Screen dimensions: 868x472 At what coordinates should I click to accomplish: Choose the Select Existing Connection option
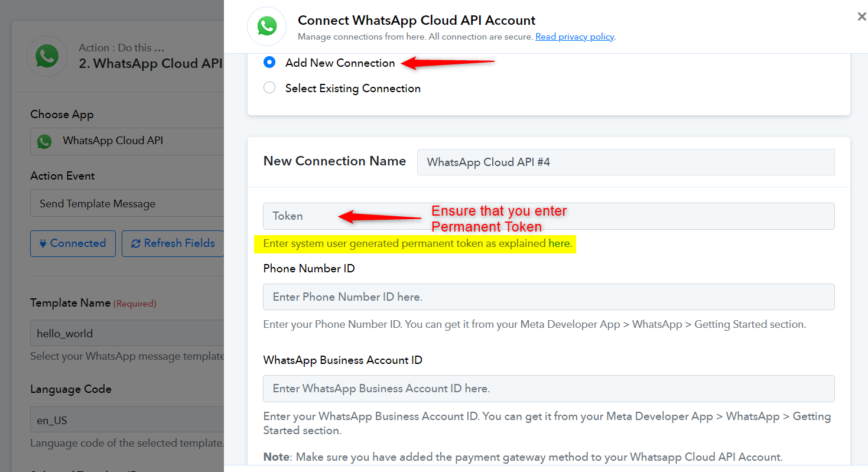click(269, 87)
